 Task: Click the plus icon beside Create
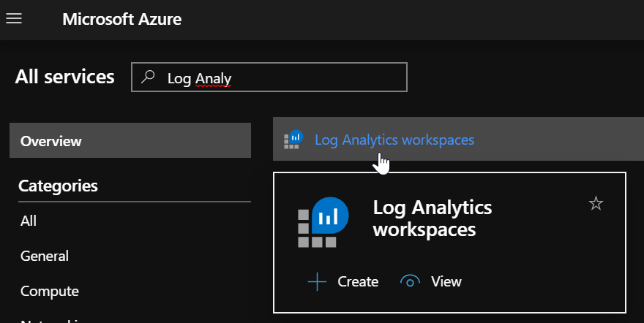[317, 281]
